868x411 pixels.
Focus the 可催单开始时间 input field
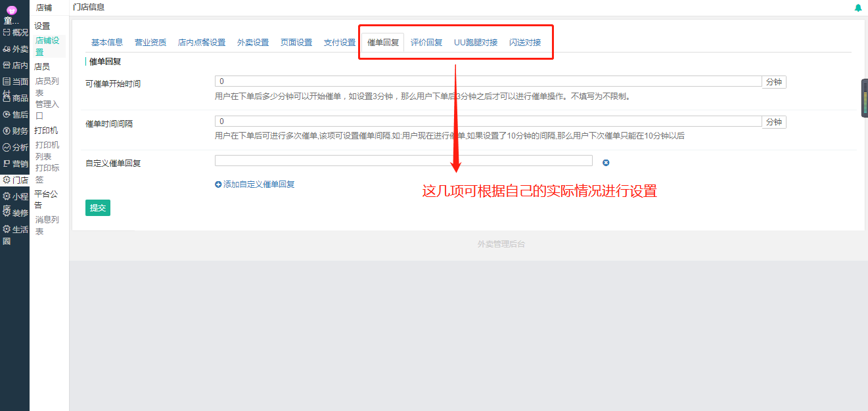click(x=488, y=82)
